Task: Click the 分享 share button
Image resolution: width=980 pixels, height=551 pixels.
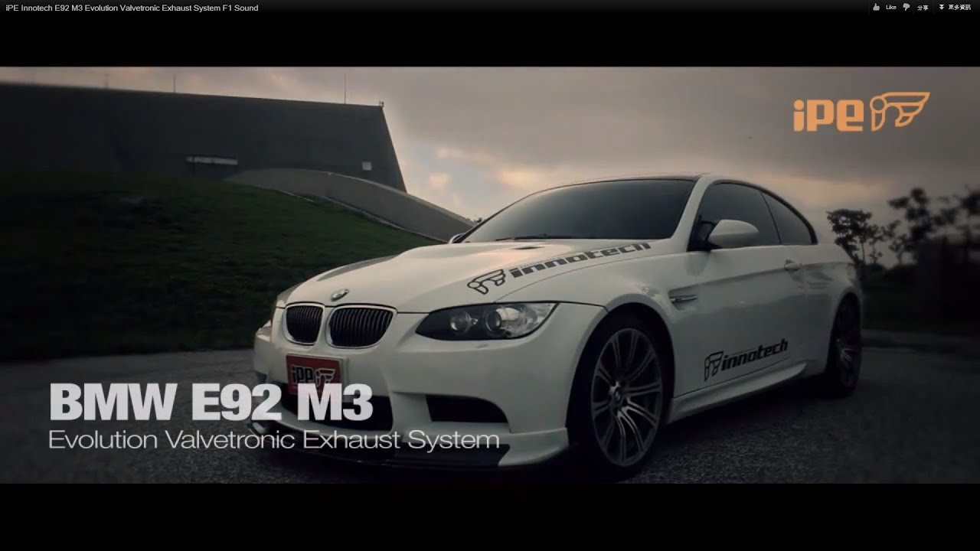Action: click(923, 8)
